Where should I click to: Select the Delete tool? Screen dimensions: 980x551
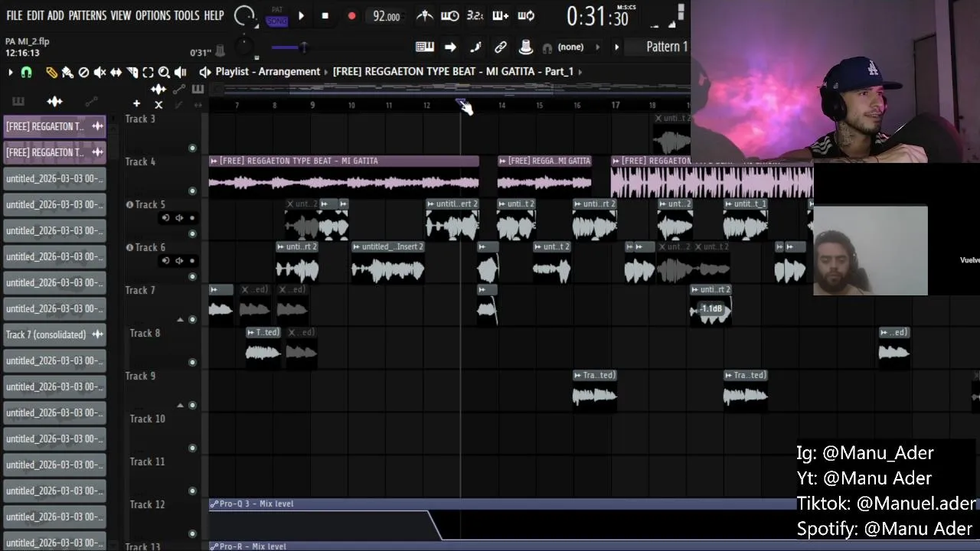83,73
